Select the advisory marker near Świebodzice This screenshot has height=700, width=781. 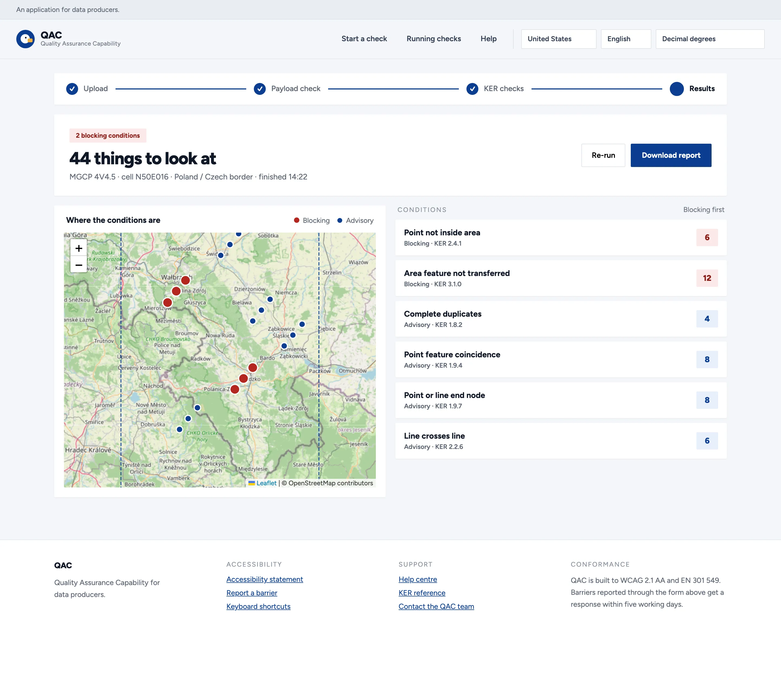coord(221,255)
